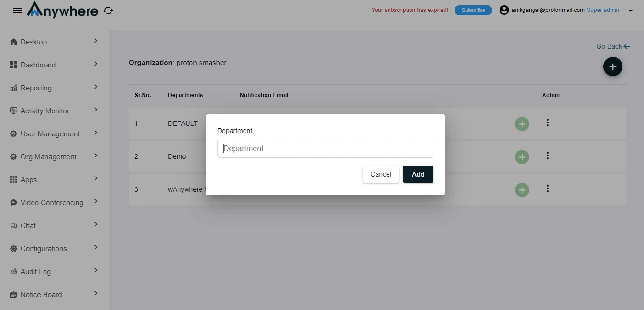
Task: Click green plus icon in DEFAULT row
Action: [522, 124]
